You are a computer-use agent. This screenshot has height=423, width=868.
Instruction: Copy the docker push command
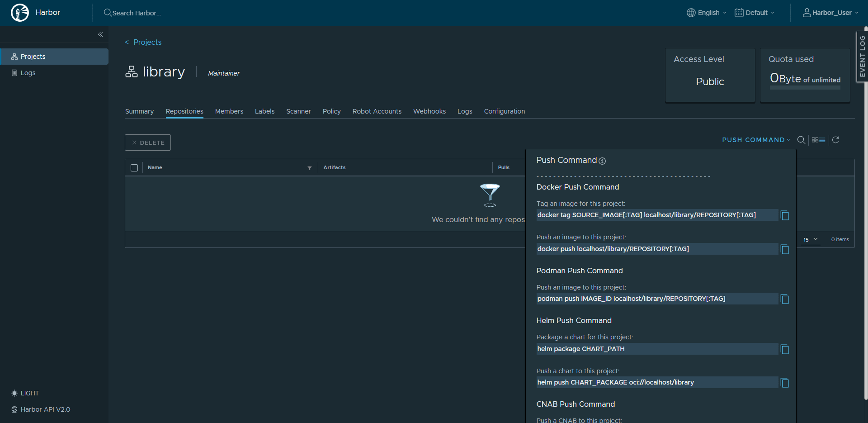[x=785, y=249]
